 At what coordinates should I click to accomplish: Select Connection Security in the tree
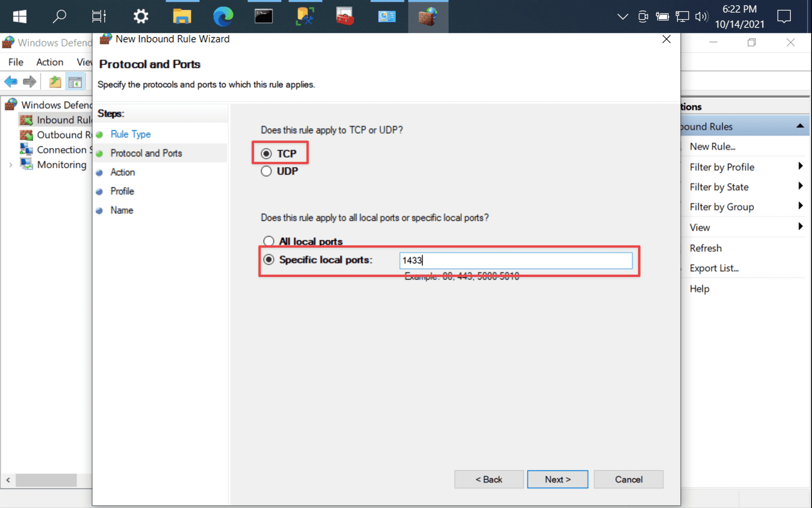56,150
